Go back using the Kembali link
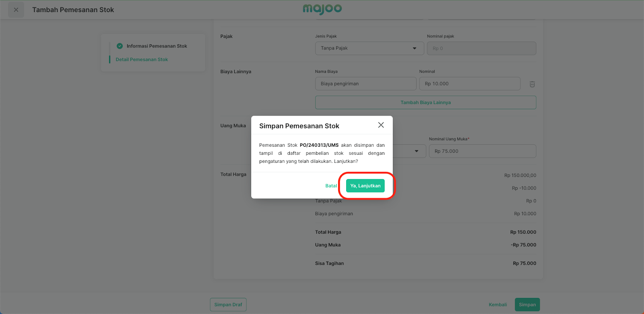644x314 pixels. click(x=497, y=305)
